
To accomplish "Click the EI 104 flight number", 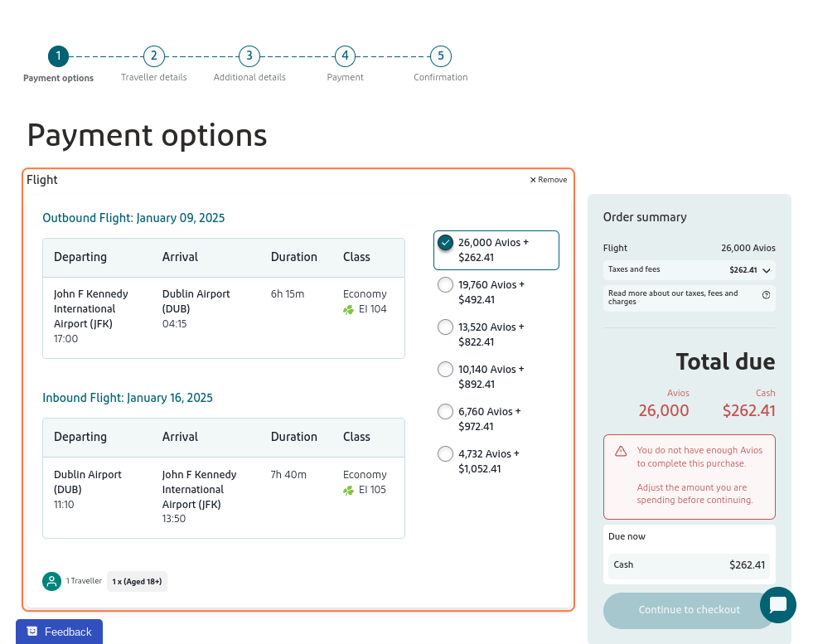I will coord(372,309).
